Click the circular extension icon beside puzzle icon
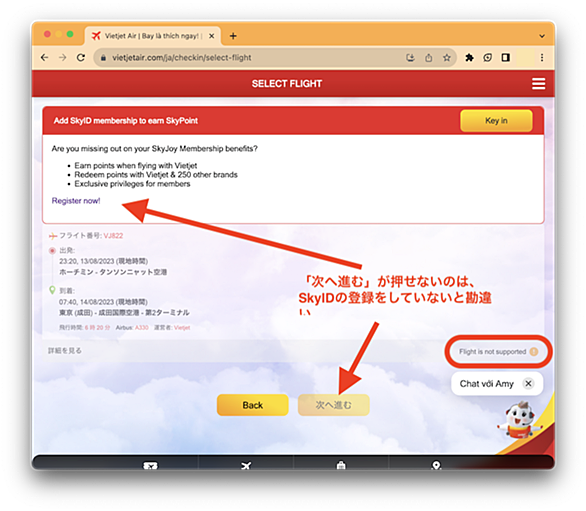 tap(487, 58)
